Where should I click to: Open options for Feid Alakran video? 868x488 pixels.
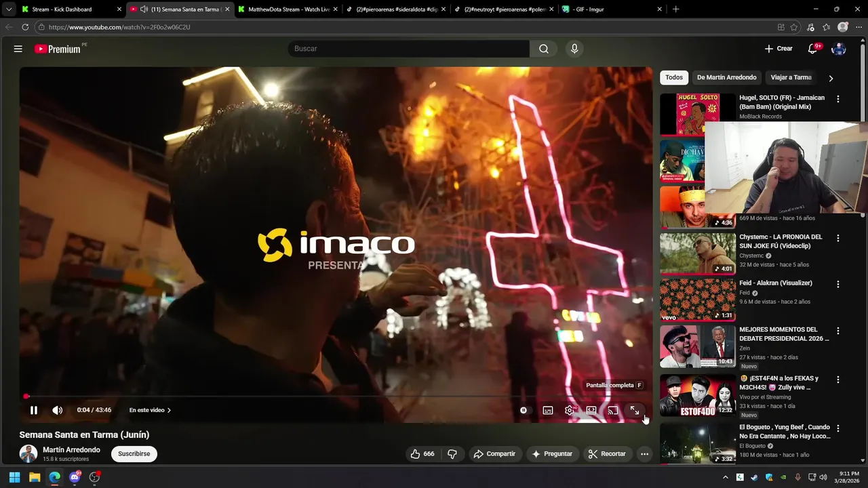click(x=838, y=285)
